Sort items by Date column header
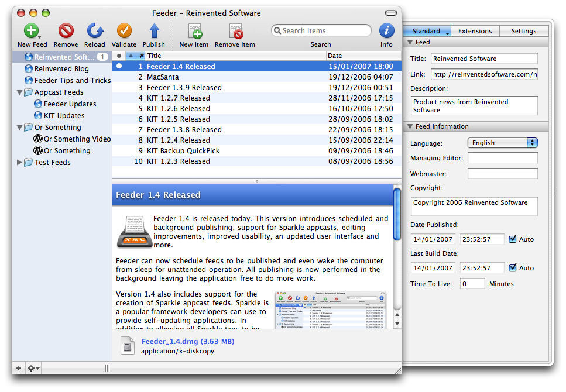566x392 pixels. click(x=363, y=56)
